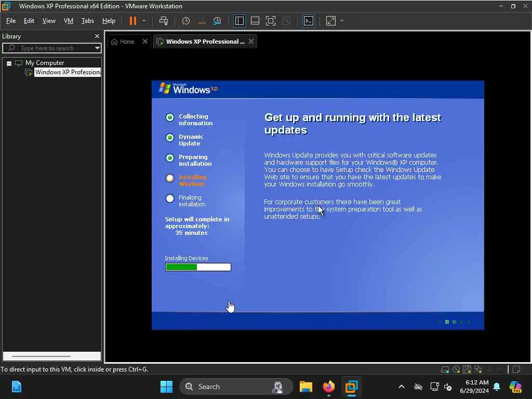Screen dimensions: 532x399
Task: Click the message log icon in status bar
Action: point(516,369)
